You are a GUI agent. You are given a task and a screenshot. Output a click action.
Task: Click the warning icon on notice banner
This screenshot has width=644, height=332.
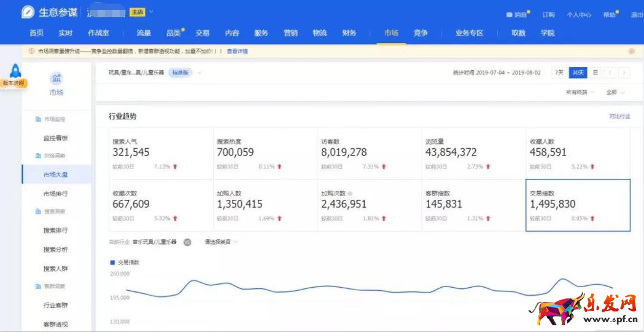click(31, 52)
